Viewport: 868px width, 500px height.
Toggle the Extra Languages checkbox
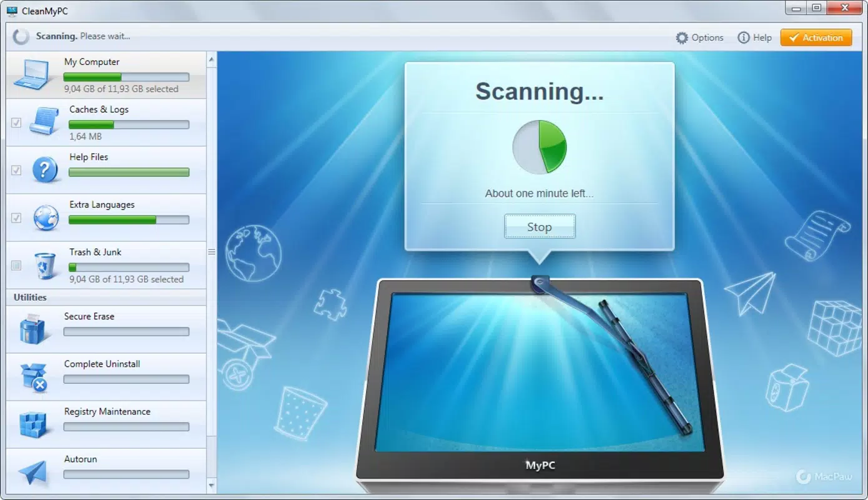(16, 217)
